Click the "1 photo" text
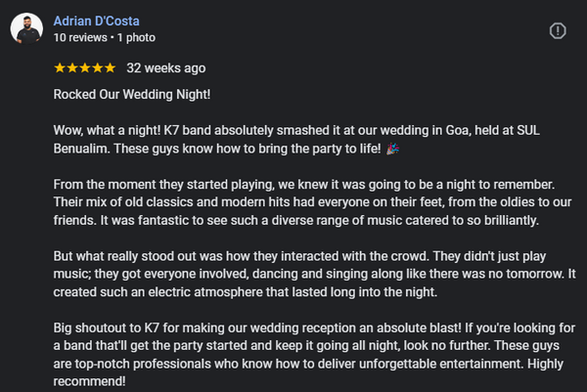587x392 pixels. [x=134, y=38]
